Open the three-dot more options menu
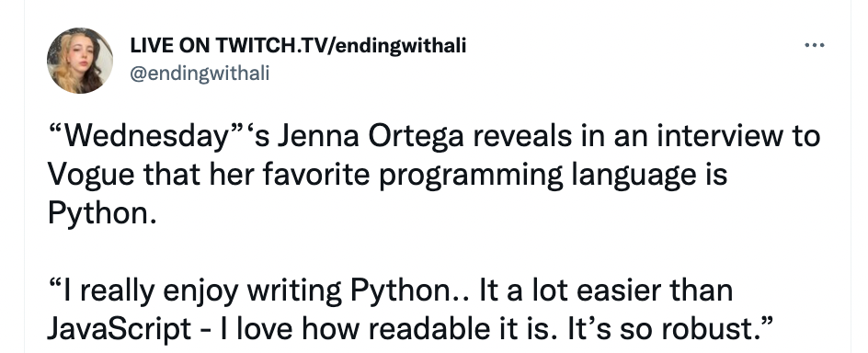The image size is (868, 353). coord(815,45)
